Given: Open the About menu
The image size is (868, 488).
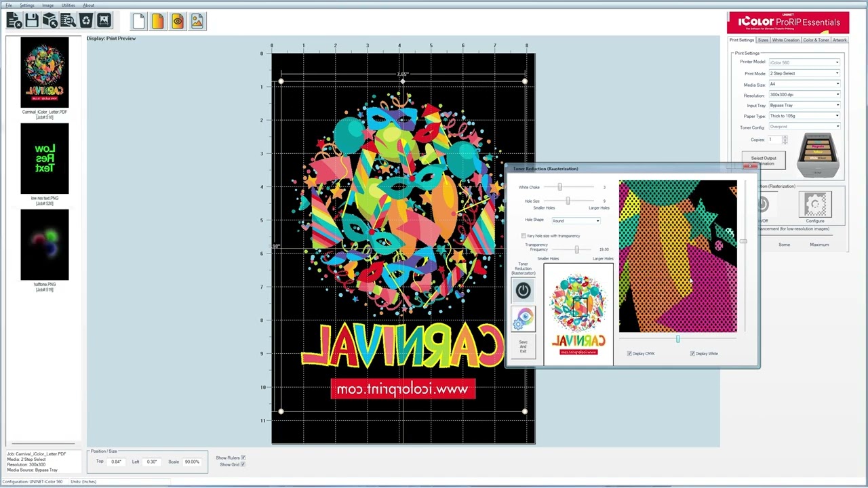Looking at the screenshot, I should click(x=89, y=5).
